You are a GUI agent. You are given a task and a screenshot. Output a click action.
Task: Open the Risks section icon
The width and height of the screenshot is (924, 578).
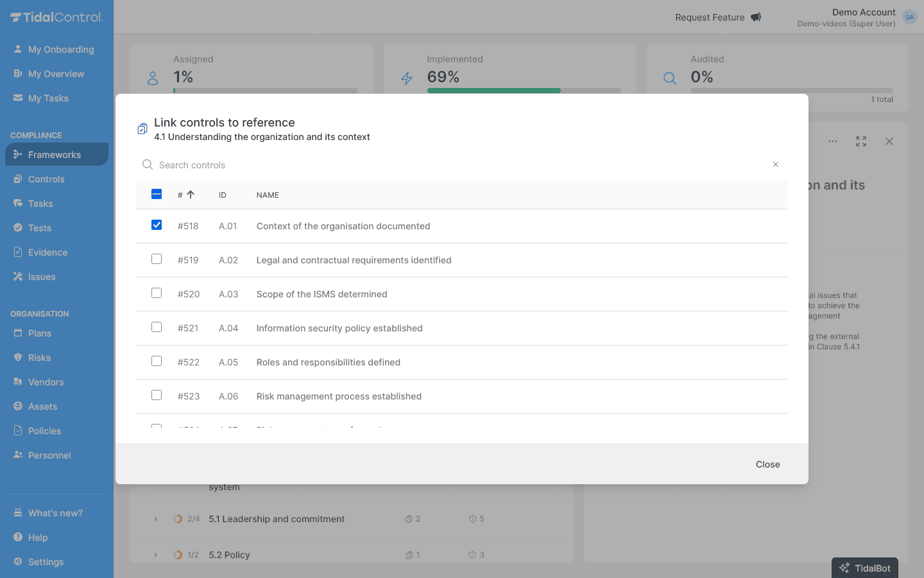[x=17, y=357]
